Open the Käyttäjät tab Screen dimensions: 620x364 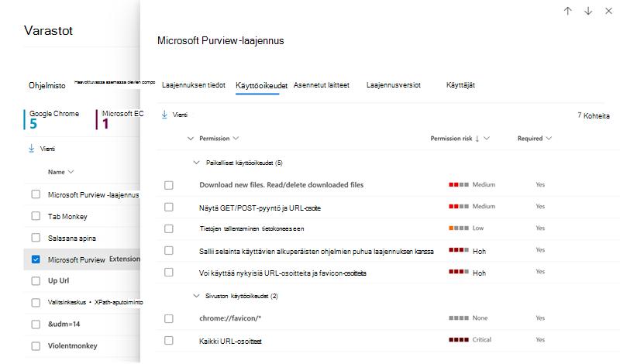point(460,85)
